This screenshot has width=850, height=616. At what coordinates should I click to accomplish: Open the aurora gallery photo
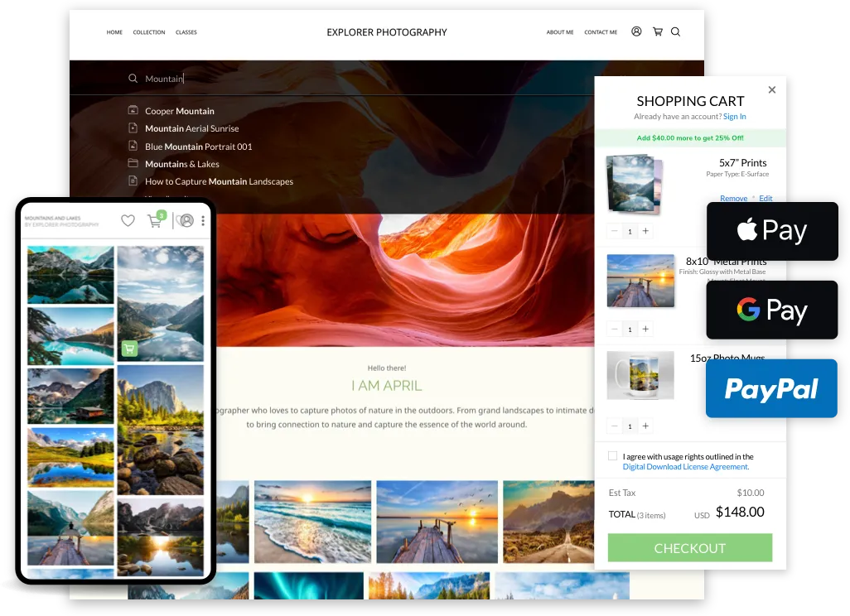(308, 585)
